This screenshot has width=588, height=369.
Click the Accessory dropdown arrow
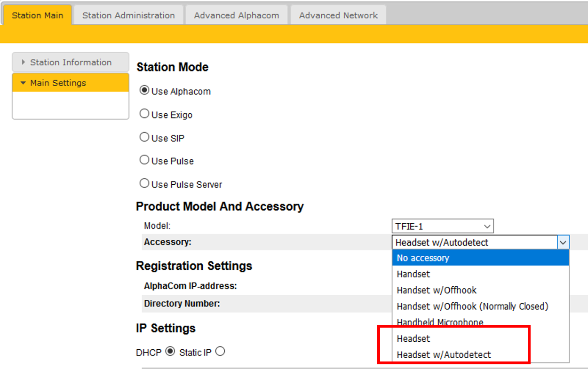click(563, 243)
